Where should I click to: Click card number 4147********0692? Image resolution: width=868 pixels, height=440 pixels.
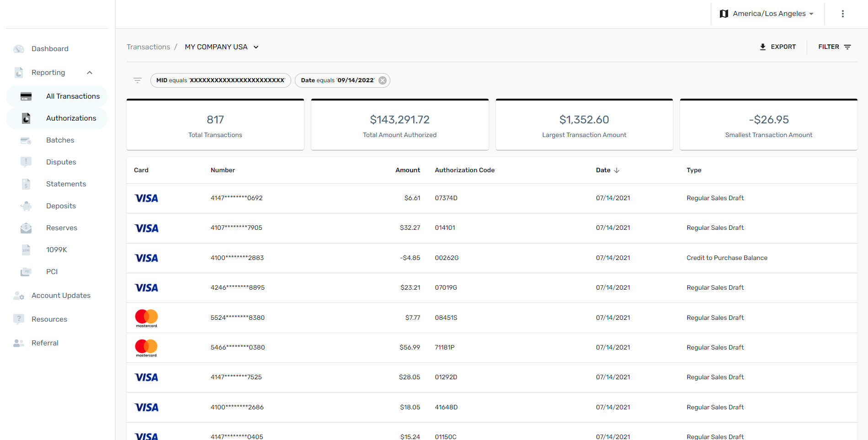(x=236, y=198)
